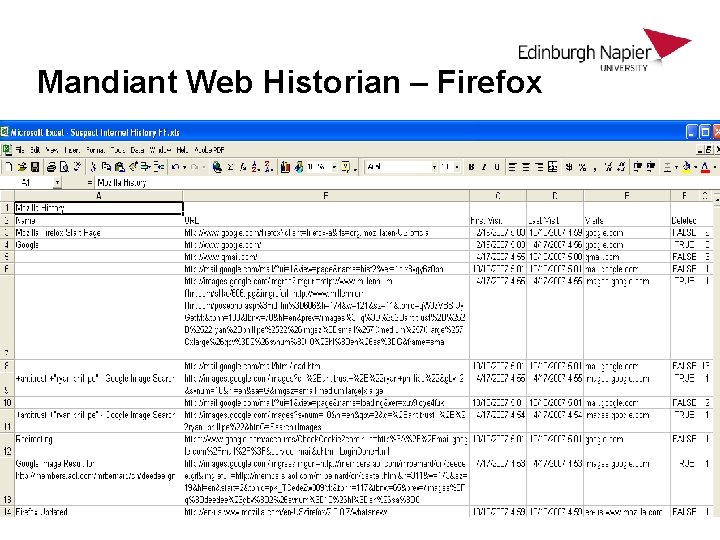Click the Cut scissors icon
The image size is (720, 540).
pos(93,167)
